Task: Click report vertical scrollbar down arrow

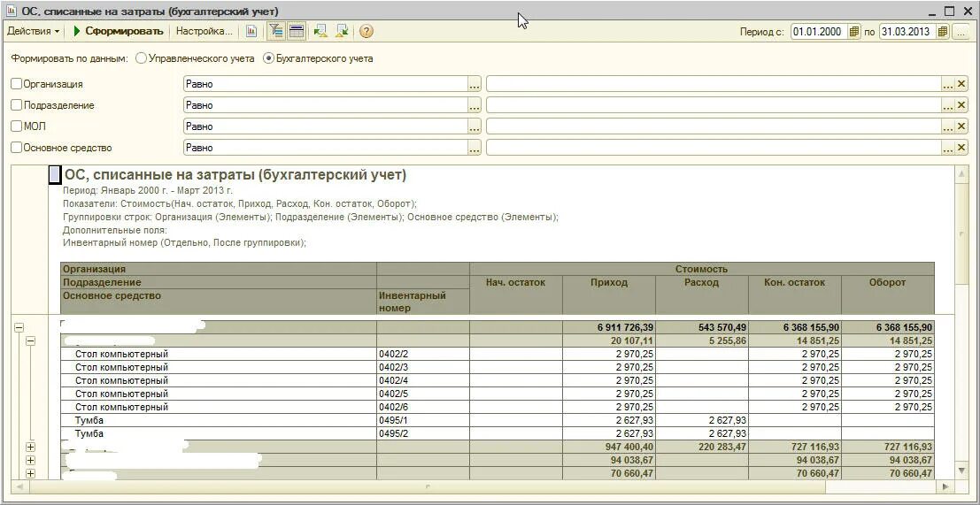Action: 962,470
